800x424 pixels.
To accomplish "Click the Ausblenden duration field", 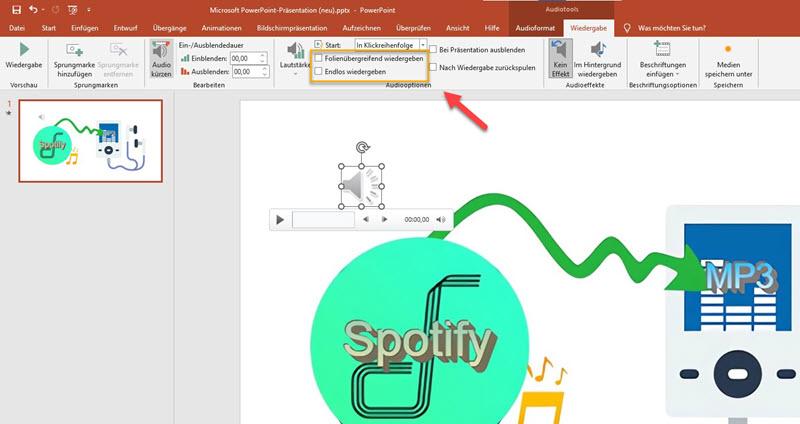I will point(246,72).
